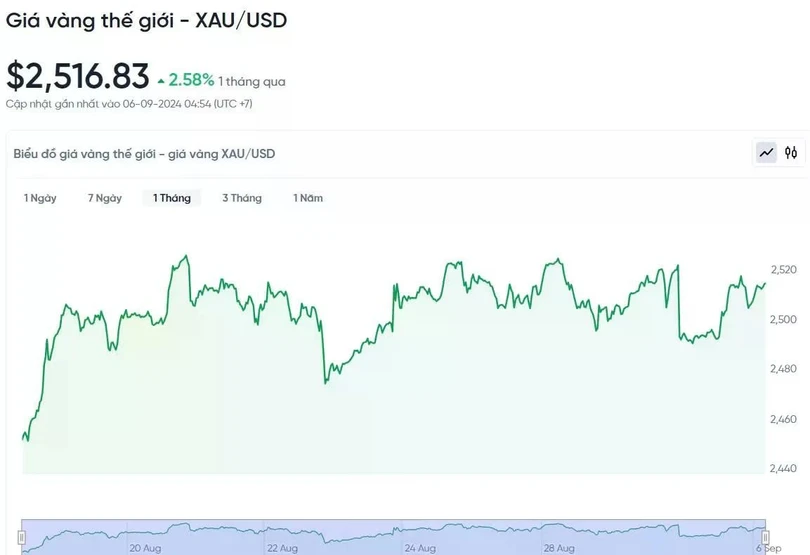Click the last update timestamp text
The height and width of the screenshot is (555, 810).
coord(129,104)
